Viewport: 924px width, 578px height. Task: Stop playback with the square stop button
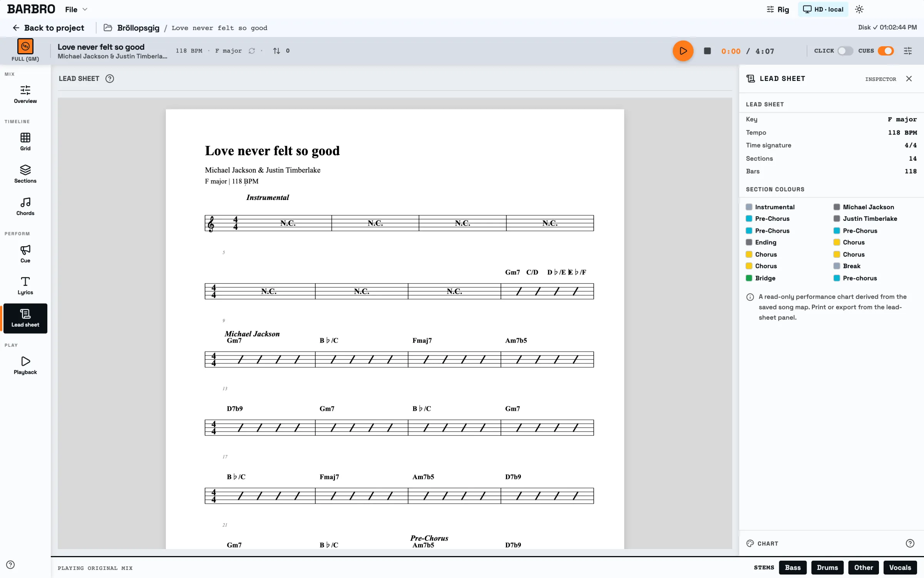tap(707, 51)
